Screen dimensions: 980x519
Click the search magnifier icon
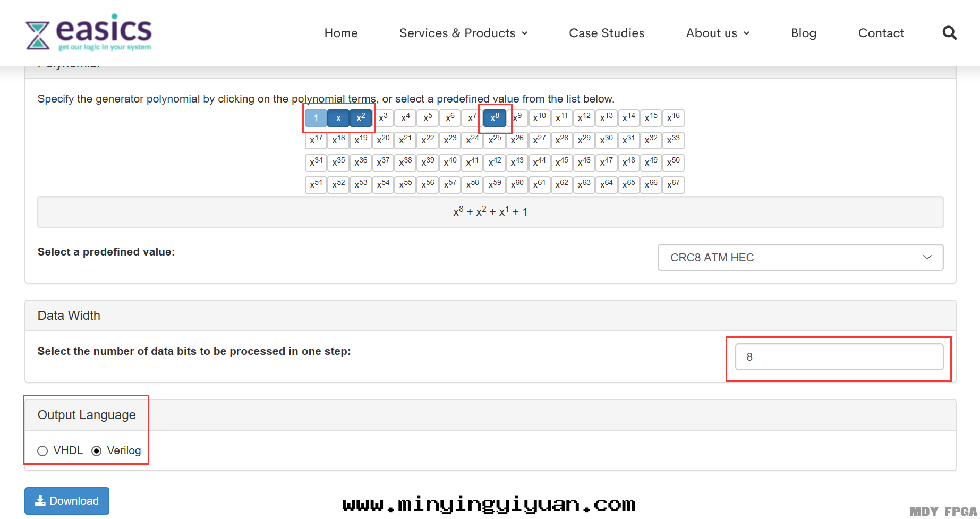click(949, 33)
